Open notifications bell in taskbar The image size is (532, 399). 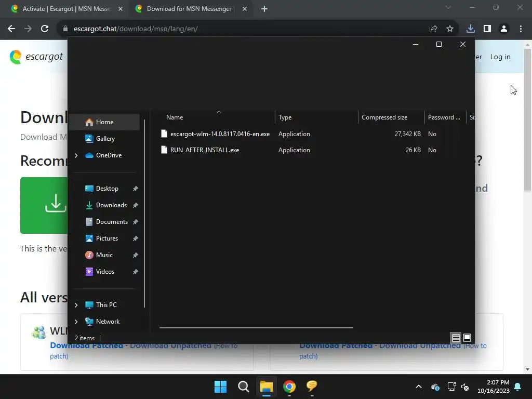[518, 387]
